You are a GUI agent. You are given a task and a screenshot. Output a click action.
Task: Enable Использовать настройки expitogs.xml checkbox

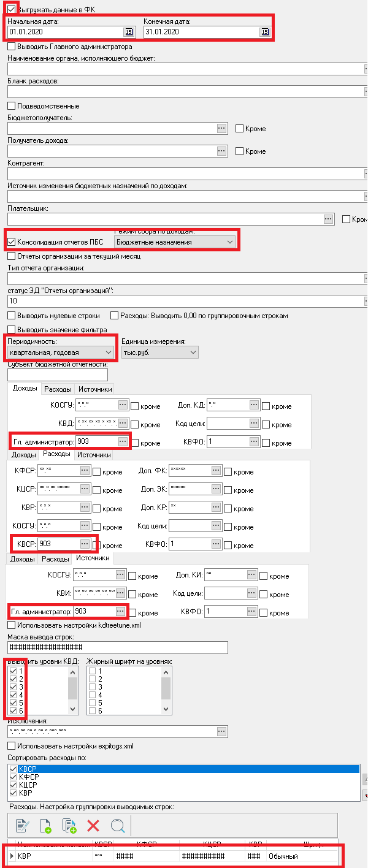(x=12, y=746)
